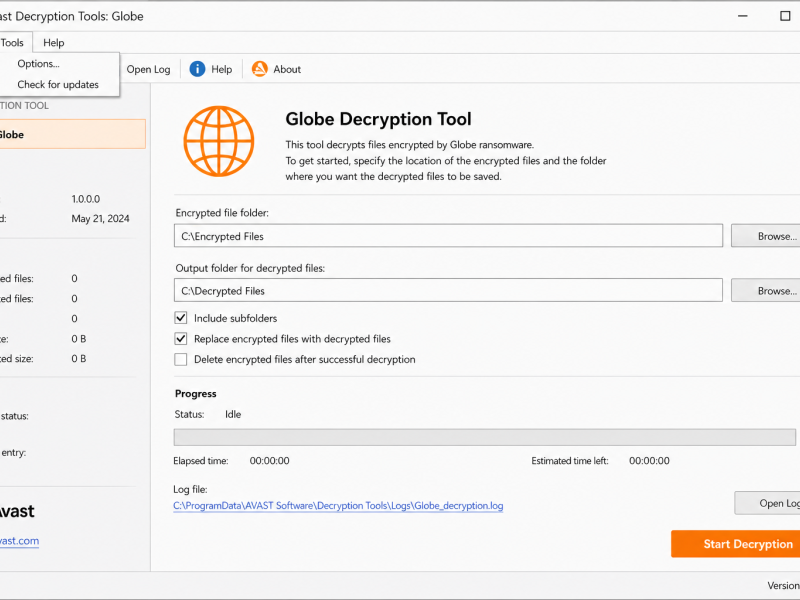Click the Output folder for decrypted files field

coord(448,290)
